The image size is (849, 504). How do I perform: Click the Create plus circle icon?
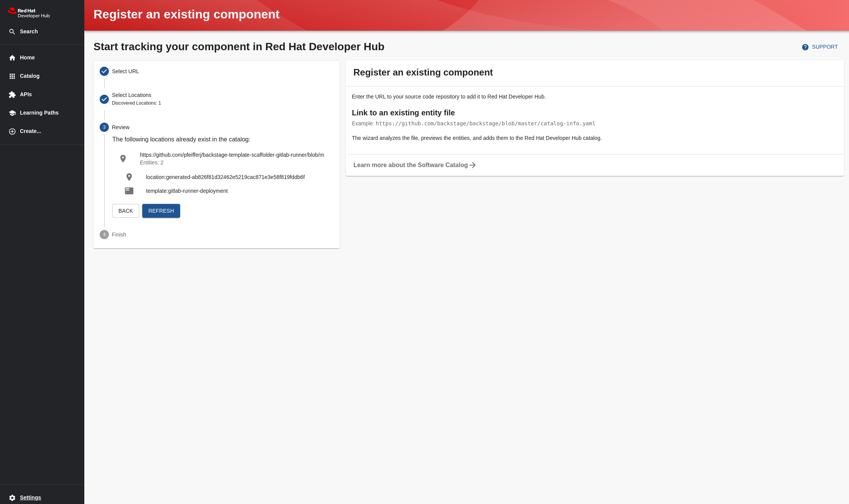coord(12,131)
